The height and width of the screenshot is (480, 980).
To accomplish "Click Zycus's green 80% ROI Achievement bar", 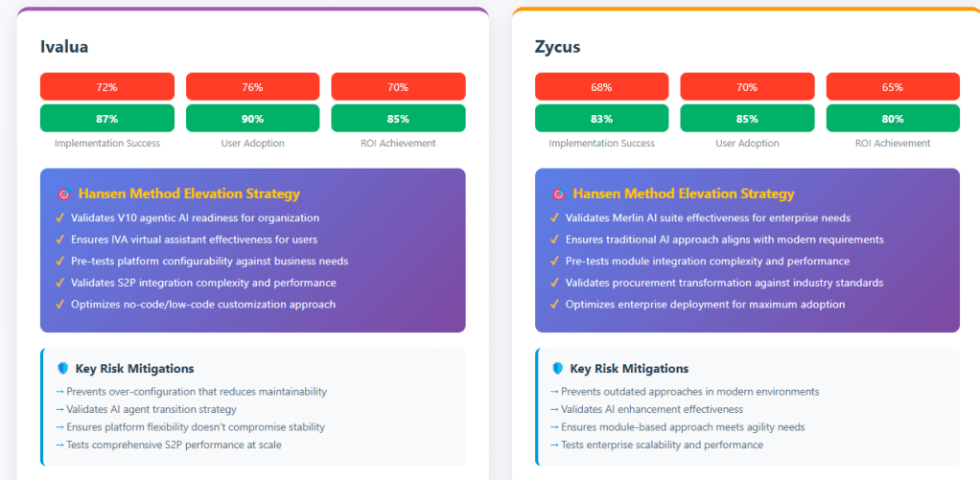I will pyautogui.click(x=893, y=119).
